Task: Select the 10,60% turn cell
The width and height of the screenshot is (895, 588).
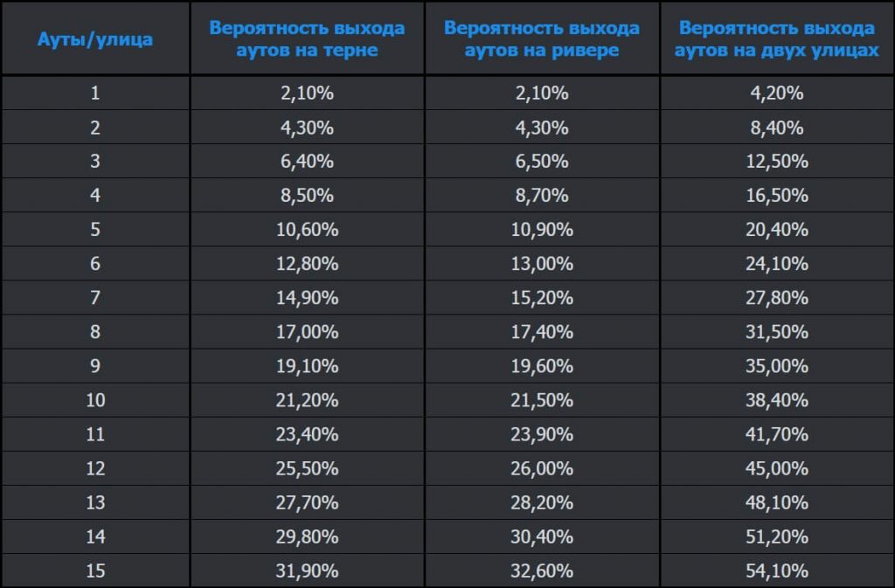Action: 307,230
